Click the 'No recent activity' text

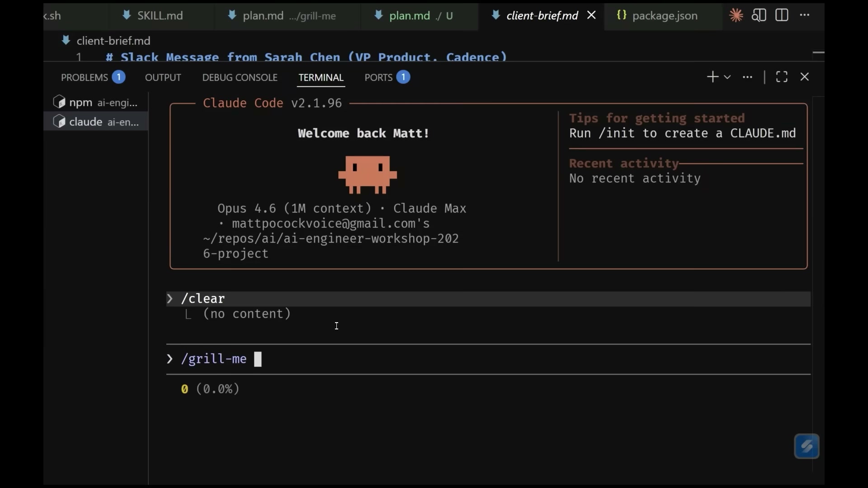[635, 178]
